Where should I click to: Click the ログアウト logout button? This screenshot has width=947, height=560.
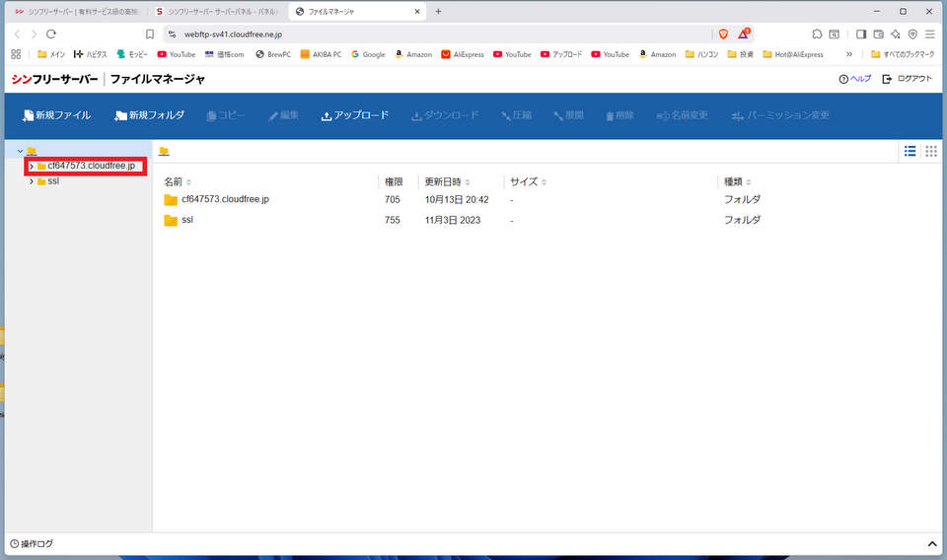tap(908, 79)
